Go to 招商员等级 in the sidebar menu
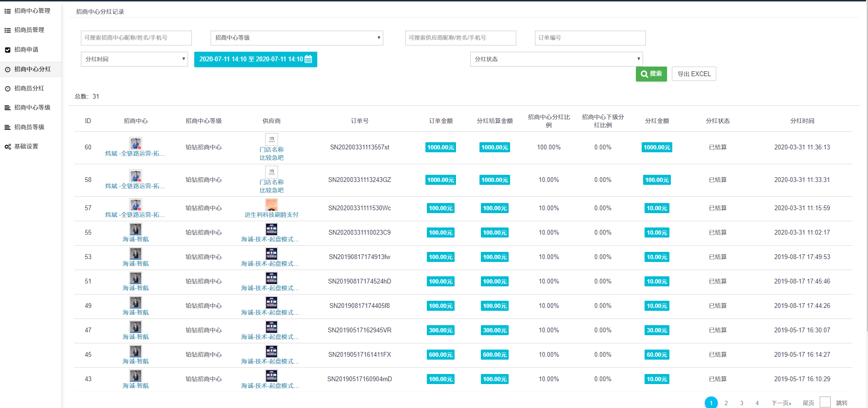Image resolution: width=868 pixels, height=408 pixels. click(x=29, y=127)
